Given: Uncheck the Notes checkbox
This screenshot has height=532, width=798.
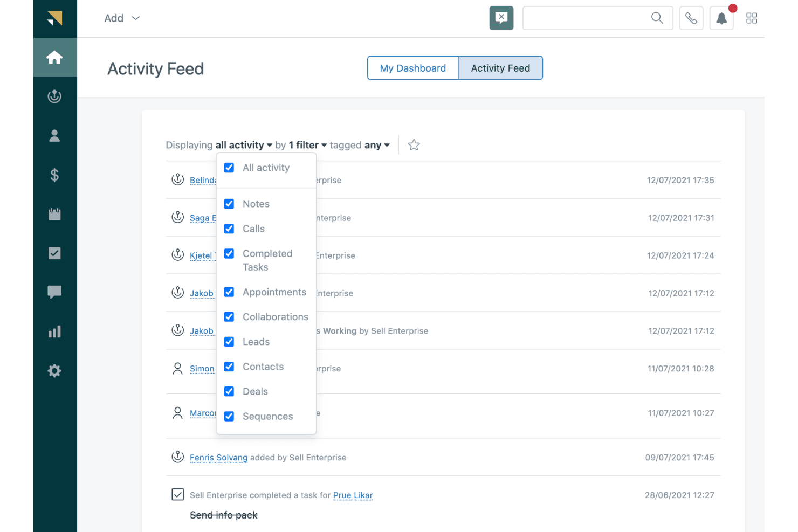Looking at the screenshot, I should pos(229,204).
